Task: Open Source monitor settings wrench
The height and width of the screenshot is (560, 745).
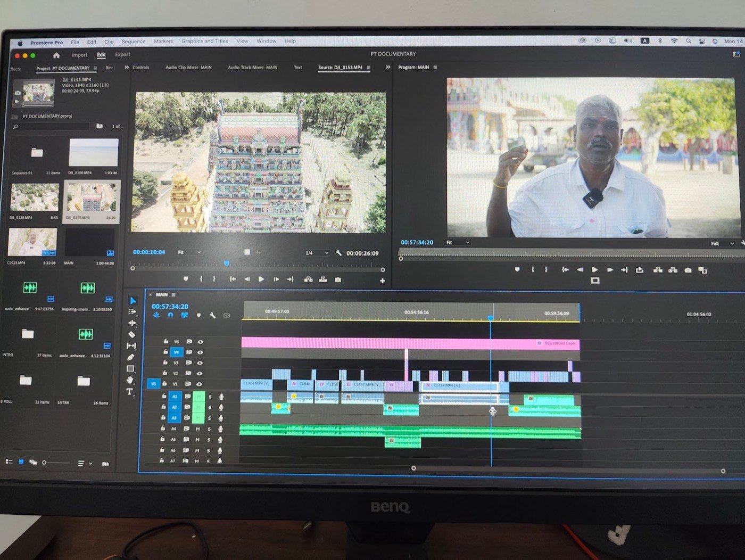Action: pos(338,253)
